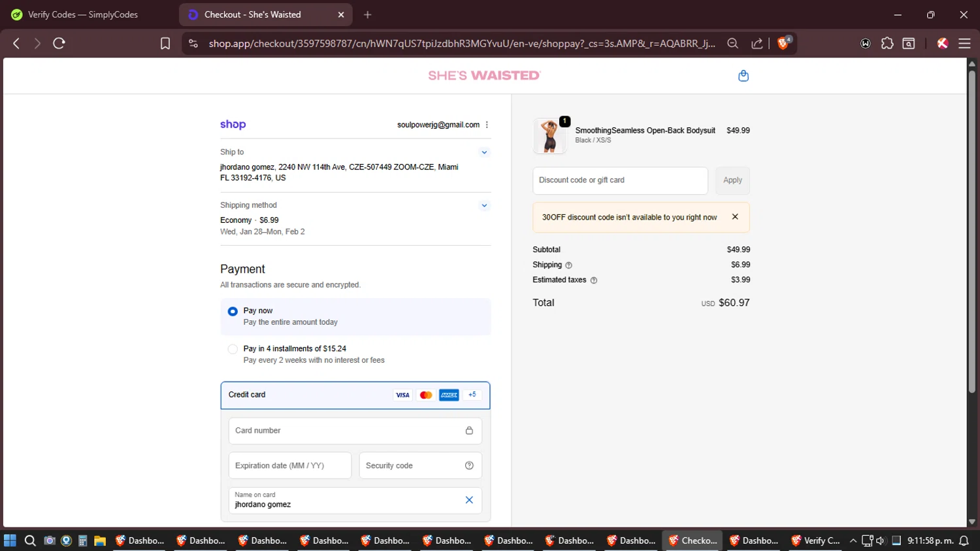Open Checko... window in taskbar
980x551 pixels.
pos(693,541)
